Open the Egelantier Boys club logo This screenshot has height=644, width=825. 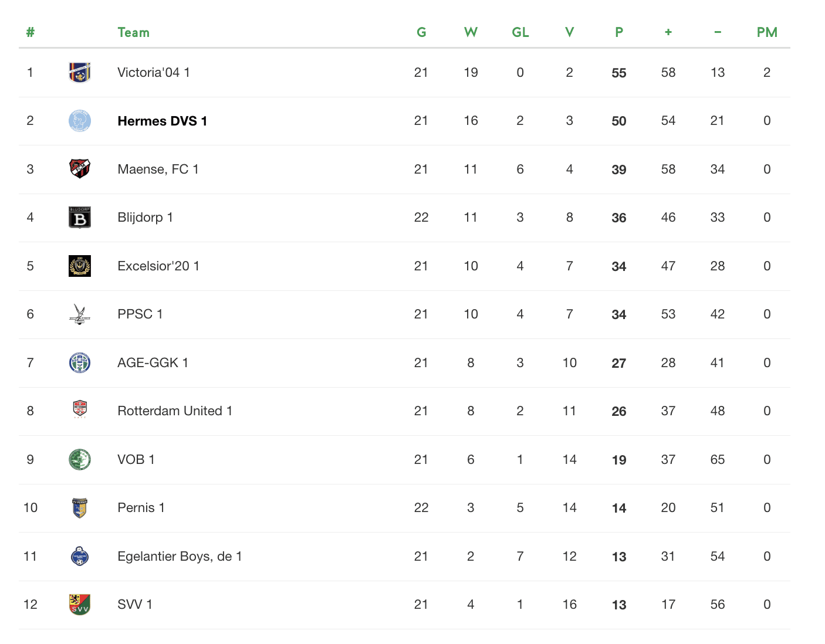(80, 556)
